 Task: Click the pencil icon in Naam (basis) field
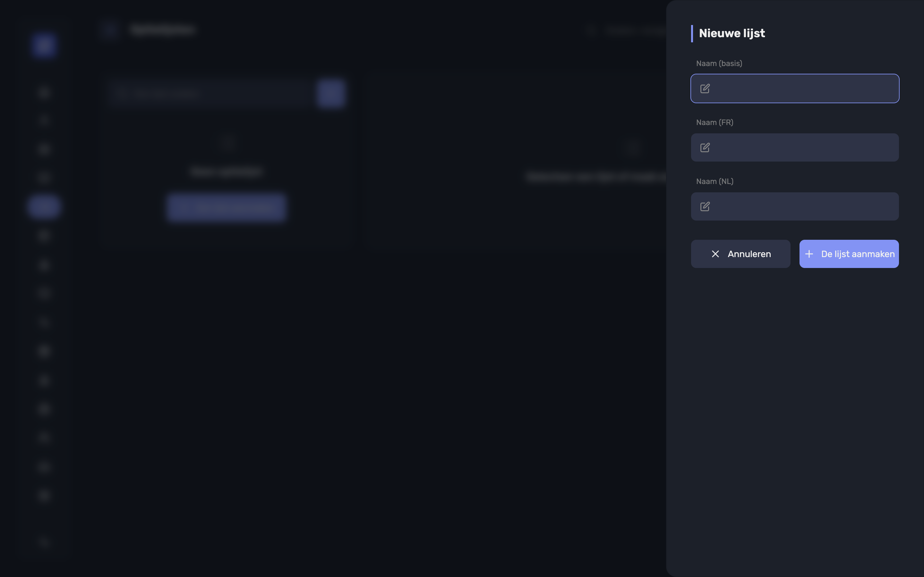click(705, 88)
